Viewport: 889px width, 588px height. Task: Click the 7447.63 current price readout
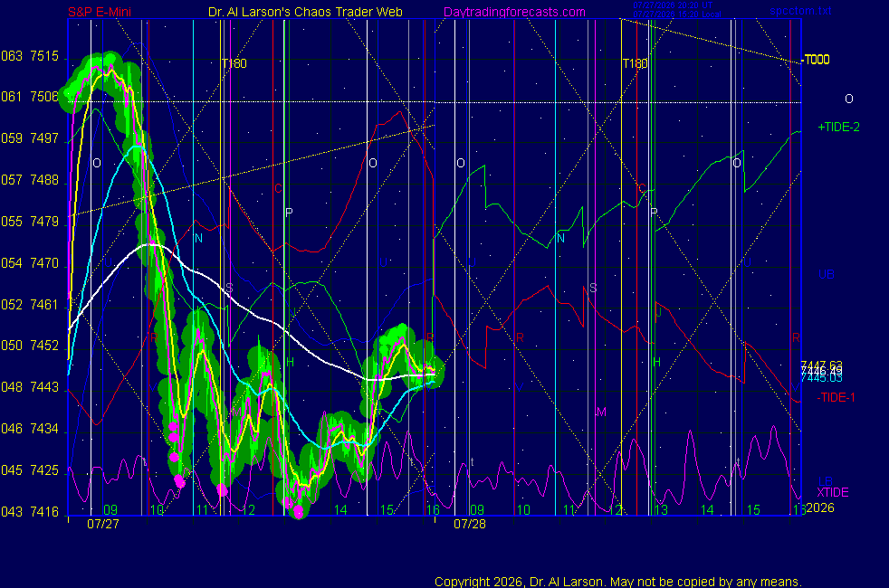click(x=821, y=365)
